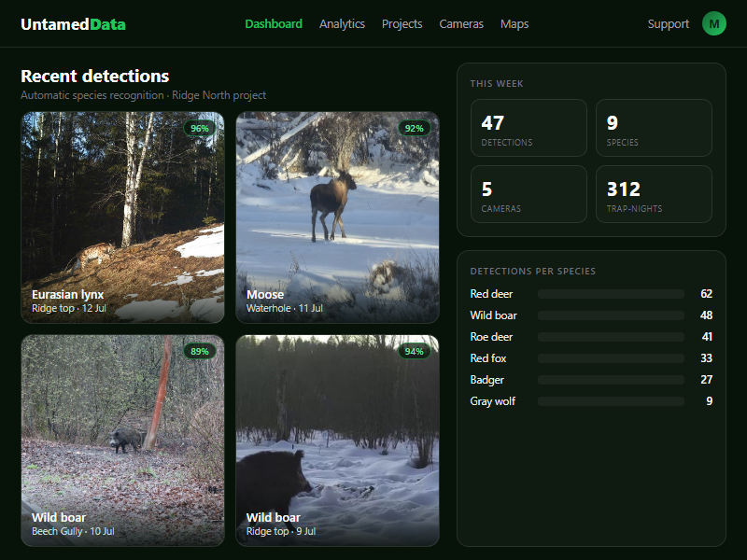Select the 92% confidence badge on moose
Screen dimensions: 747x560
click(x=414, y=128)
